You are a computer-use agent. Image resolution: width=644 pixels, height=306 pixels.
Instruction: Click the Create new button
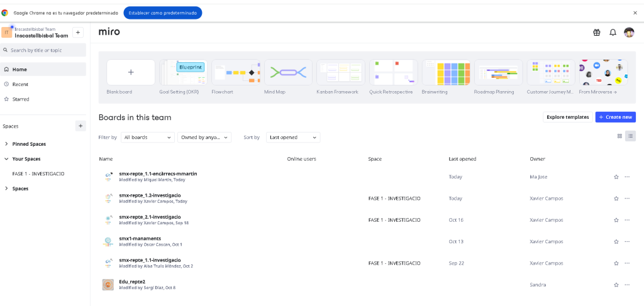pyautogui.click(x=615, y=117)
